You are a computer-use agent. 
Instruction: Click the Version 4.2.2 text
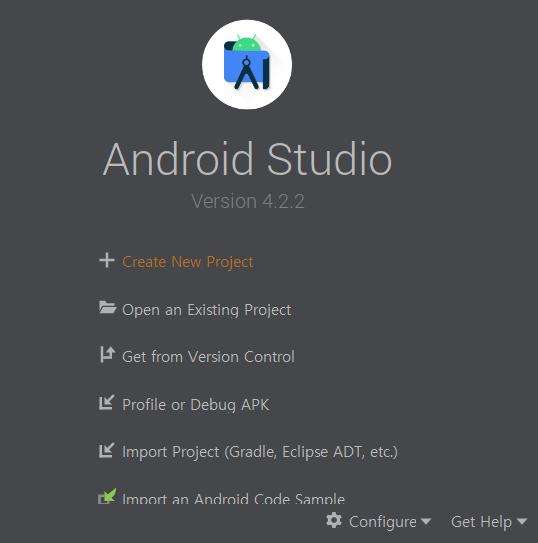point(248,201)
